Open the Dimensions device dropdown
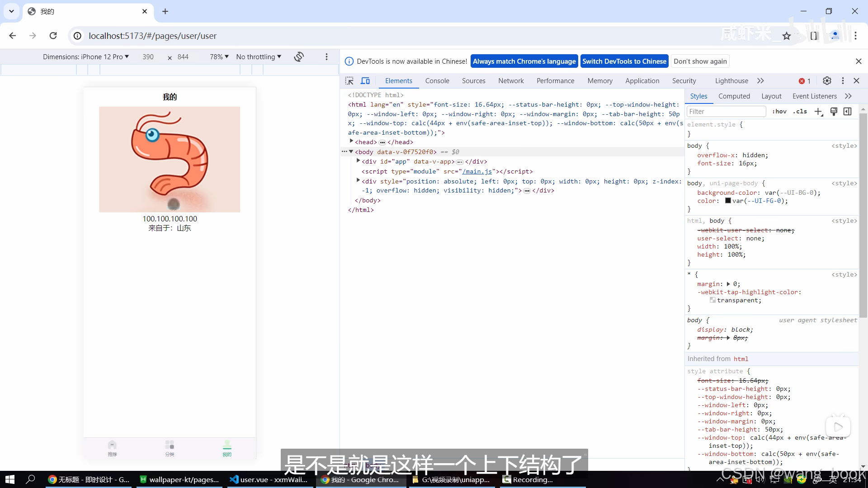This screenshot has width=868, height=488. coord(86,57)
